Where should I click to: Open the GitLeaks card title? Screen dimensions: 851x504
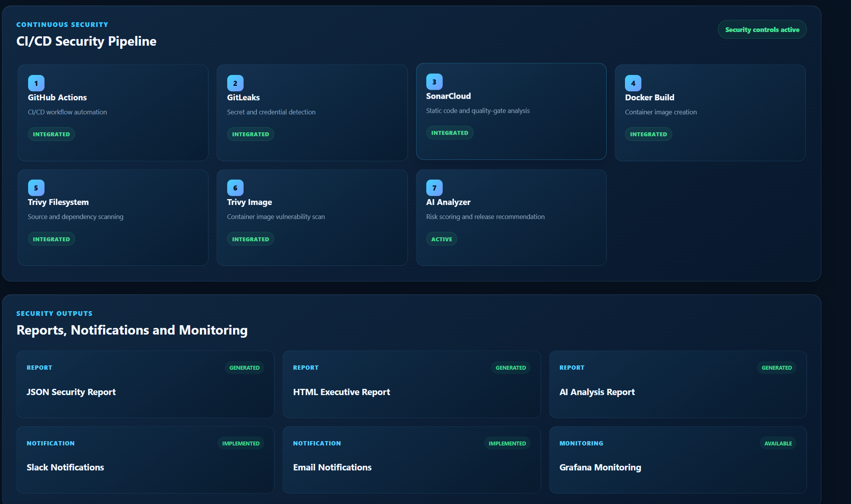(x=244, y=98)
